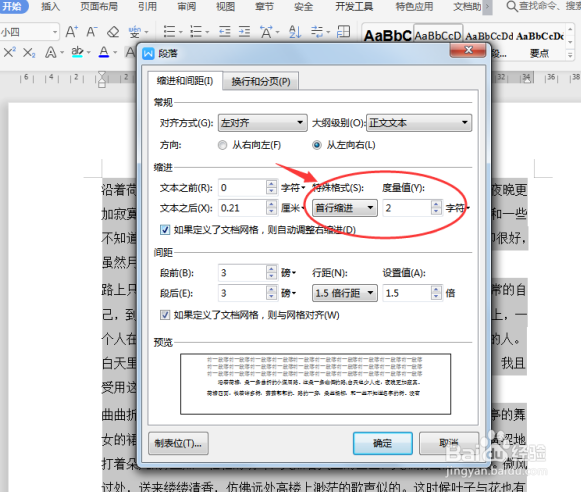Open the 插入 ribbon tab
The height and width of the screenshot is (492, 581).
[x=50, y=6]
